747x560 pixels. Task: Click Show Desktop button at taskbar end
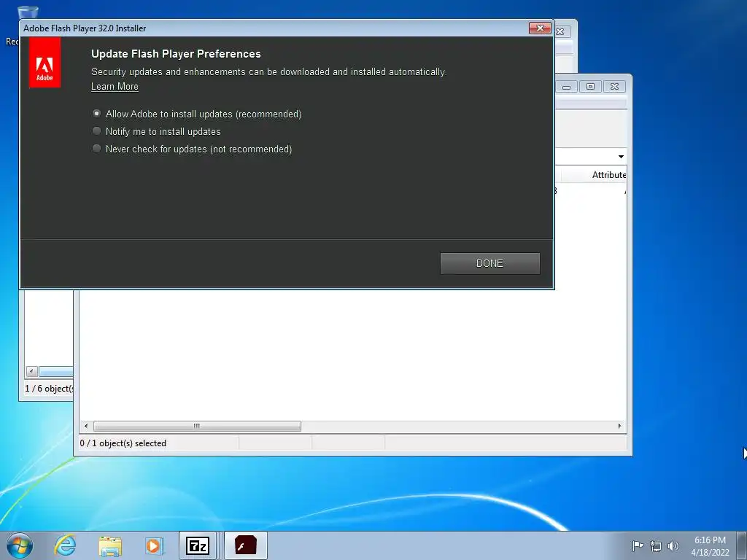(x=743, y=545)
